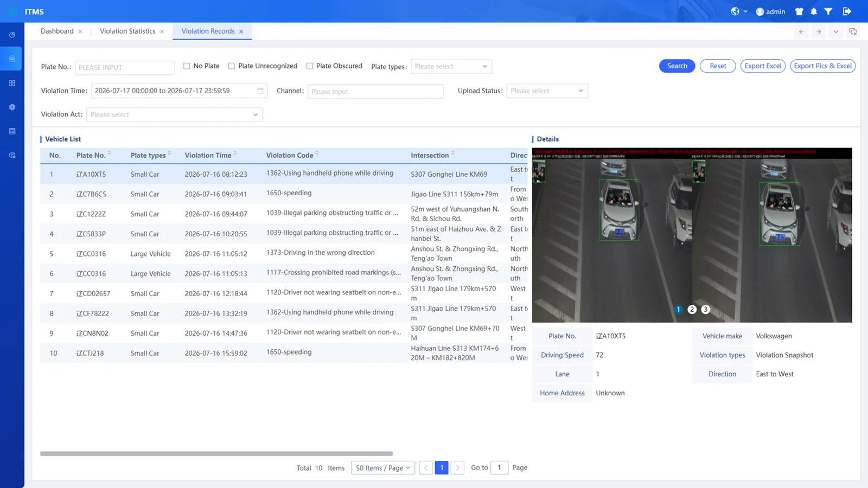Open the sidebar list icon
The image size is (868, 488).
pyautogui.click(x=12, y=131)
